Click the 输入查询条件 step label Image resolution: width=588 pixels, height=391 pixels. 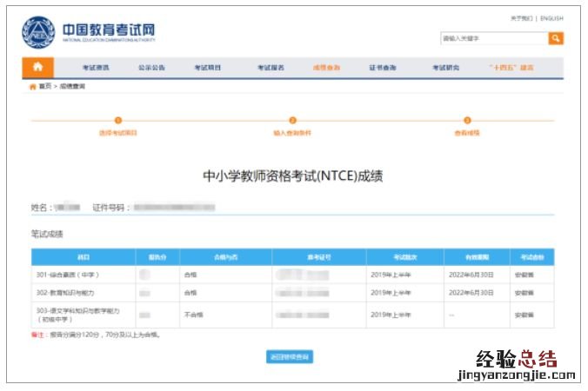(292, 133)
